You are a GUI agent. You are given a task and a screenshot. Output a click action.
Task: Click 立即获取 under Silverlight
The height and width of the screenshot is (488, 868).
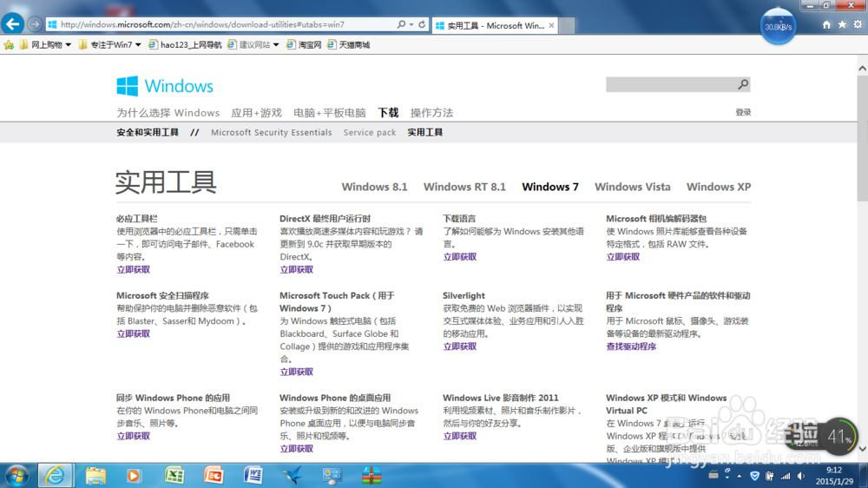click(x=459, y=346)
